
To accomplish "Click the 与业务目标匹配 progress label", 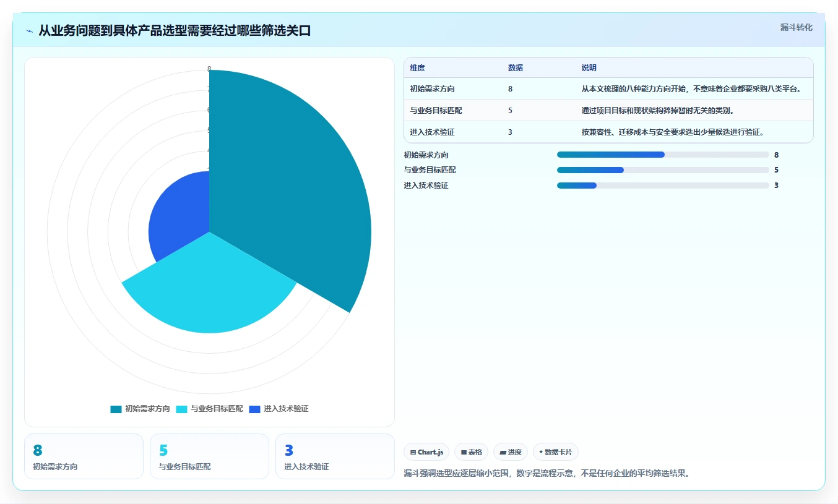I will 430,170.
